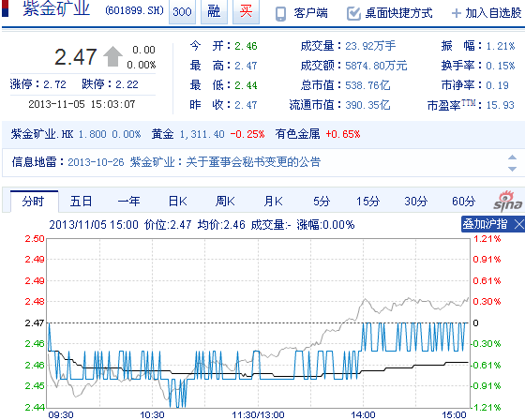Viewport: 525px width, 420px height.
Task: Open the 紫金矿业.HK related quote link
Action: pyautogui.click(x=42, y=134)
